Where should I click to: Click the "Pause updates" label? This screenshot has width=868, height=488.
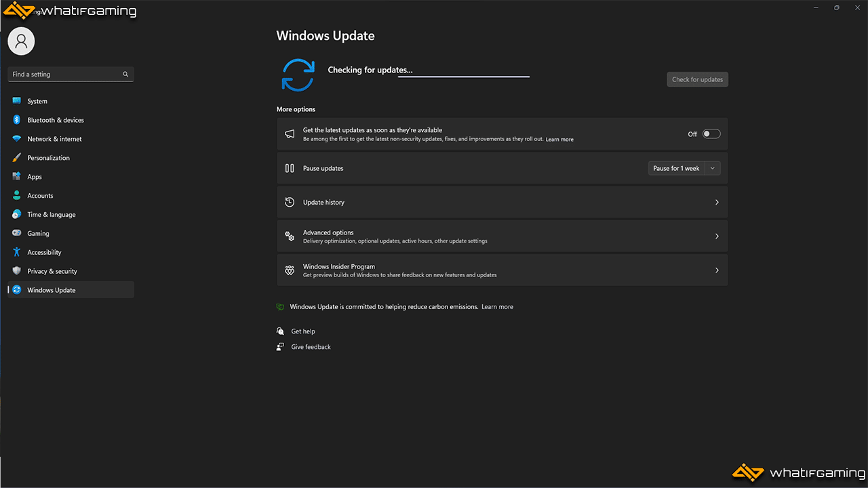323,168
